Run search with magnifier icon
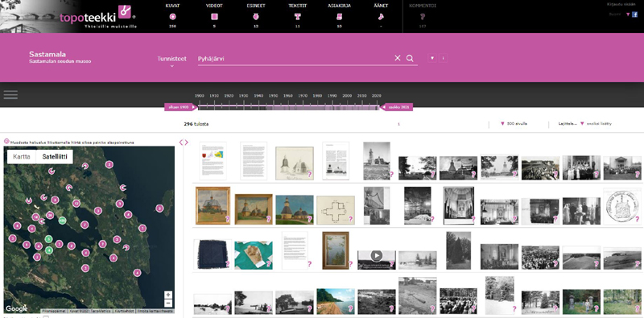The image size is (644, 318). (x=410, y=58)
